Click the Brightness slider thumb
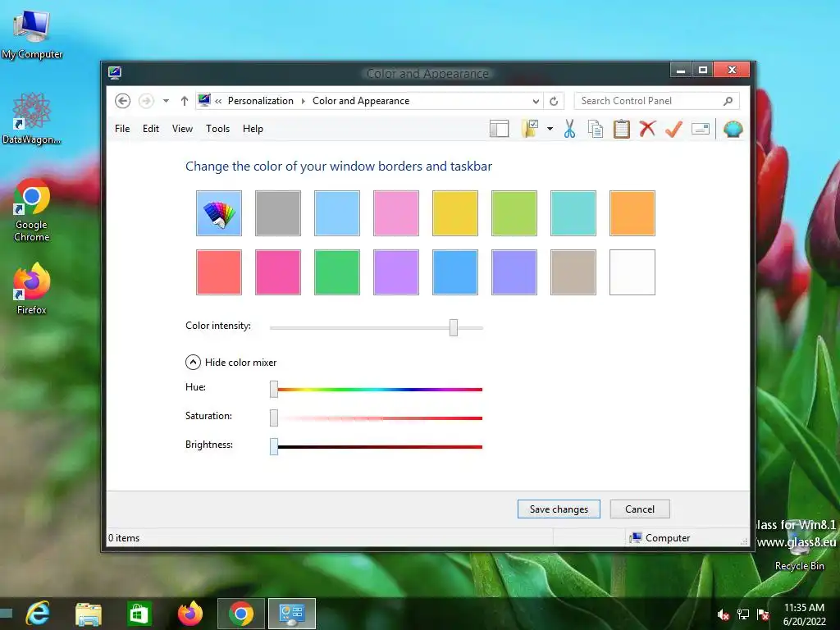This screenshot has width=840, height=630. pos(274,446)
